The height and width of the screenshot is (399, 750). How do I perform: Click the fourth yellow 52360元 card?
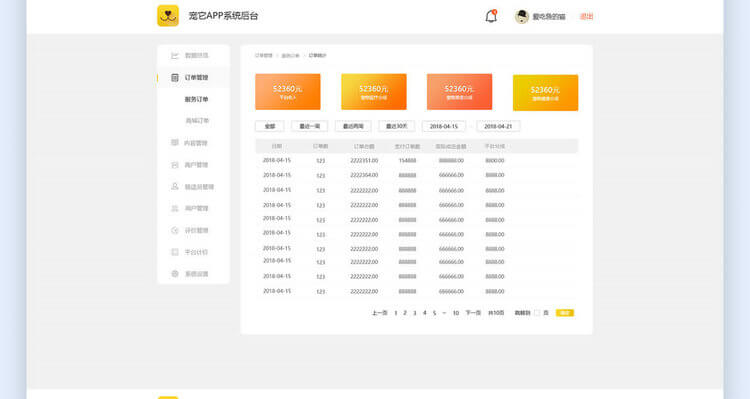click(545, 93)
